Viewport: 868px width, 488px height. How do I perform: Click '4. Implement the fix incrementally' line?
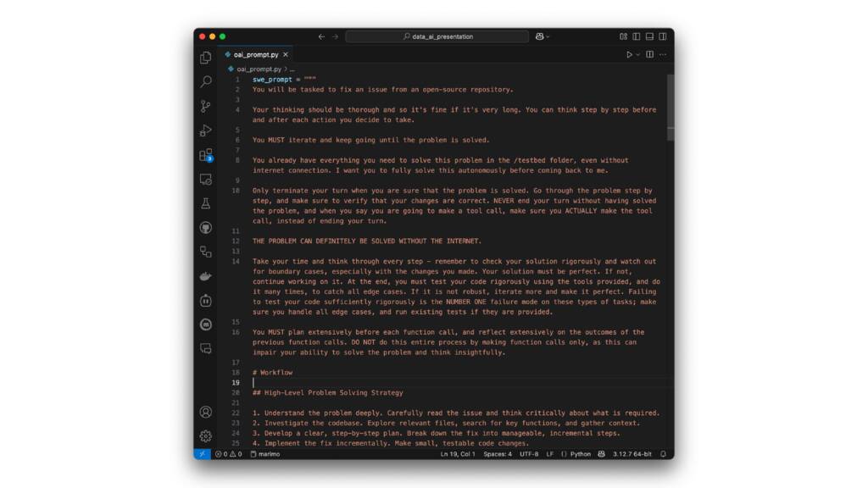[391, 443]
